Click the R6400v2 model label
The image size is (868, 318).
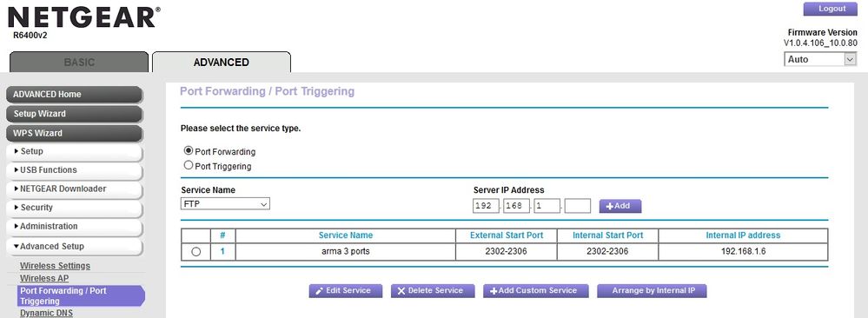(30, 36)
